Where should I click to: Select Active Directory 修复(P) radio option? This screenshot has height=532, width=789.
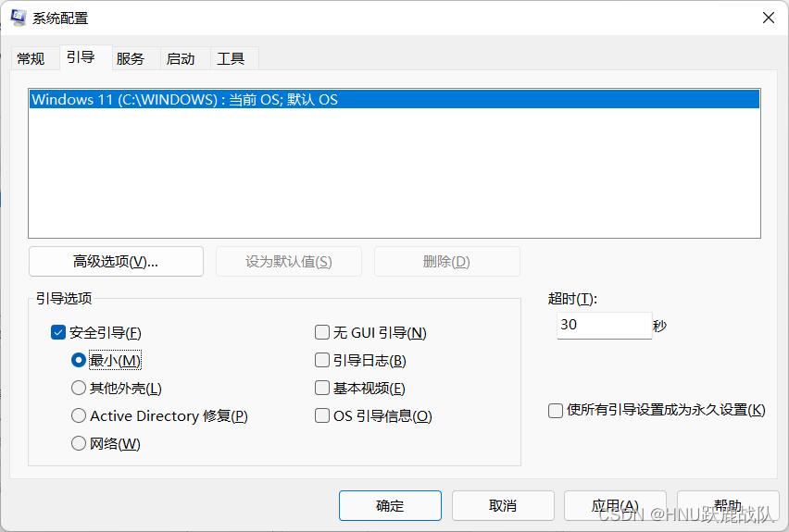(79, 415)
